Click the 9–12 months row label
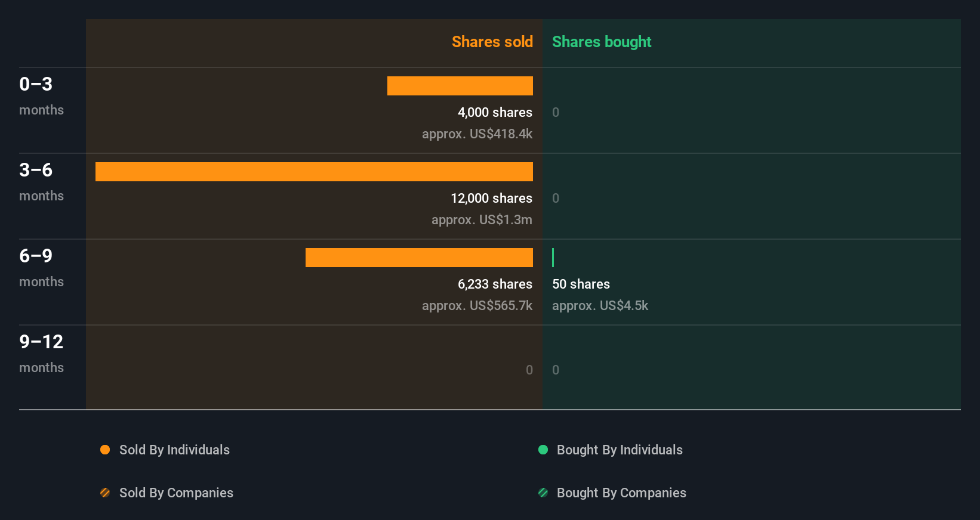This screenshot has width=980, height=520. point(41,354)
